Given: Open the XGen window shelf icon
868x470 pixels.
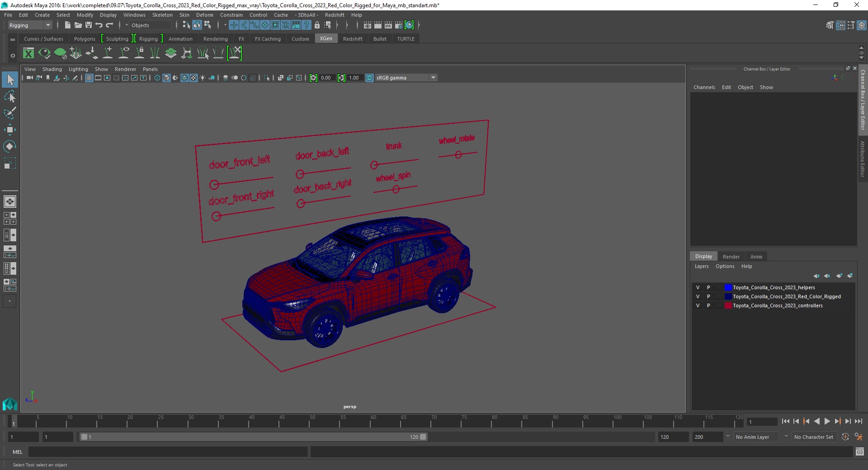Looking at the screenshot, I should (28, 53).
